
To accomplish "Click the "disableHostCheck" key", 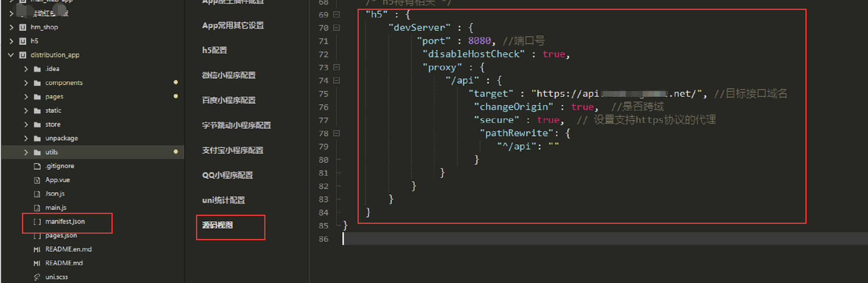I will click(473, 54).
